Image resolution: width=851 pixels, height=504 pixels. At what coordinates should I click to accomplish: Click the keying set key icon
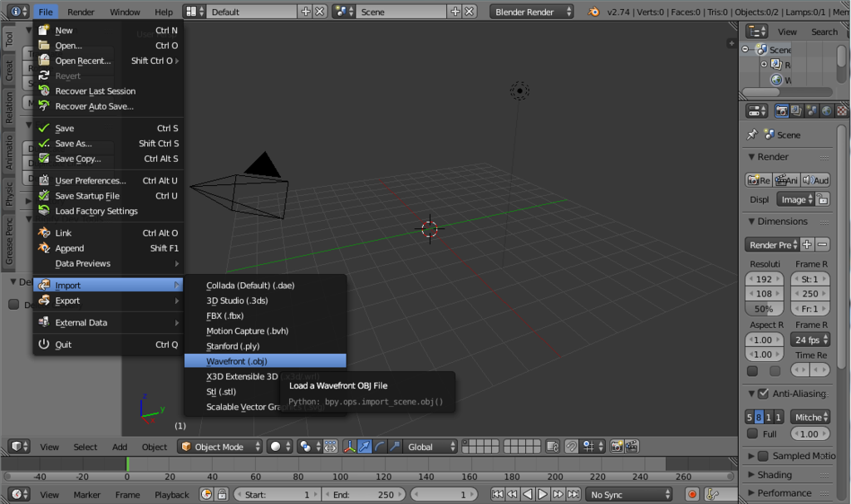click(x=712, y=494)
